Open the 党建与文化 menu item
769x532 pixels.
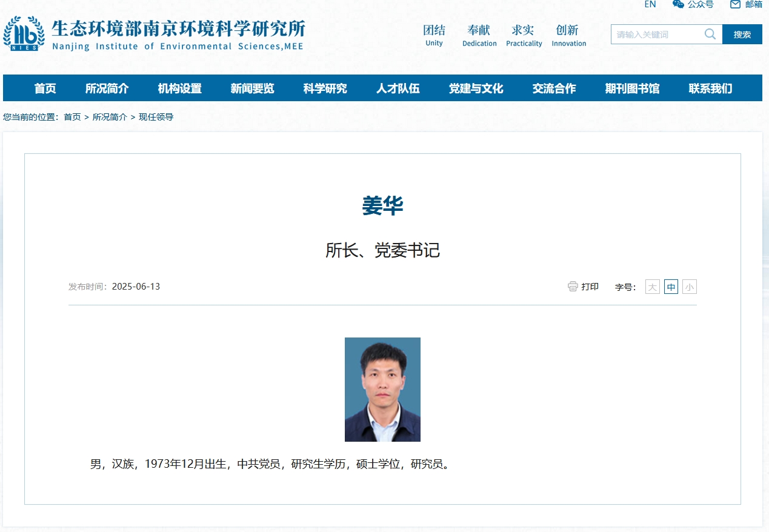[x=476, y=88]
